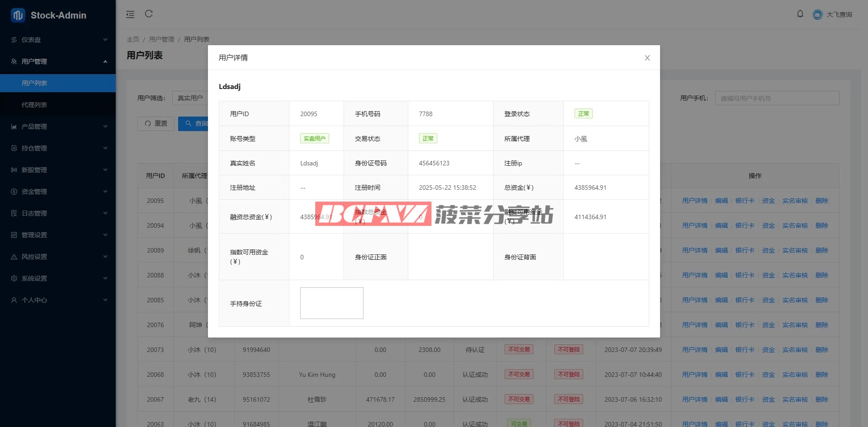Image resolution: width=868 pixels, height=427 pixels.
Task: Close the 用户详情 dialog
Action: click(647, 58)
